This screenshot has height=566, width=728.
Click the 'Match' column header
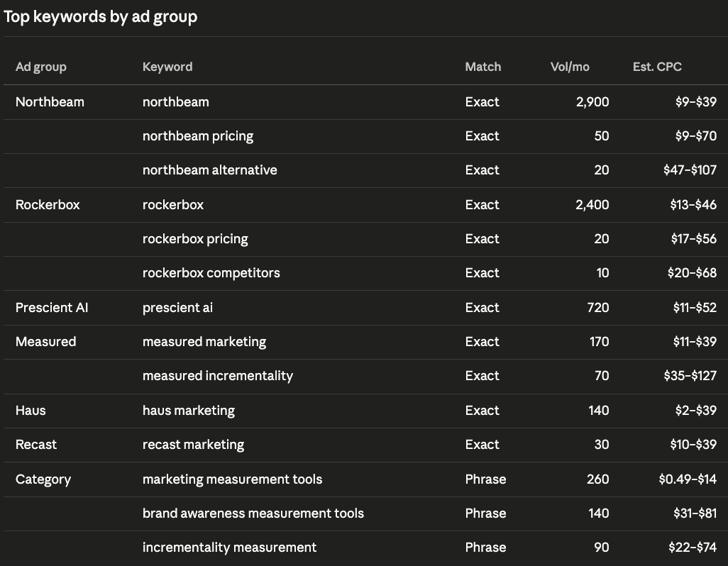tap(483, 67)
